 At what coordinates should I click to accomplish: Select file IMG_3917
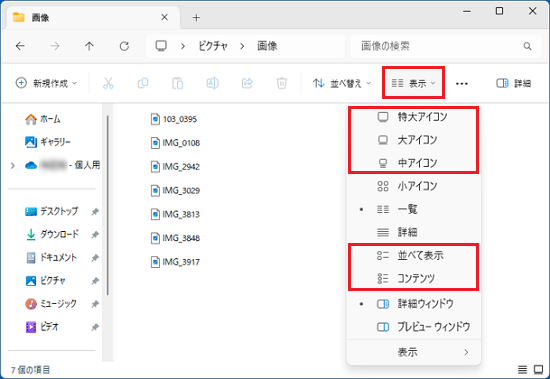click(175, 262)
